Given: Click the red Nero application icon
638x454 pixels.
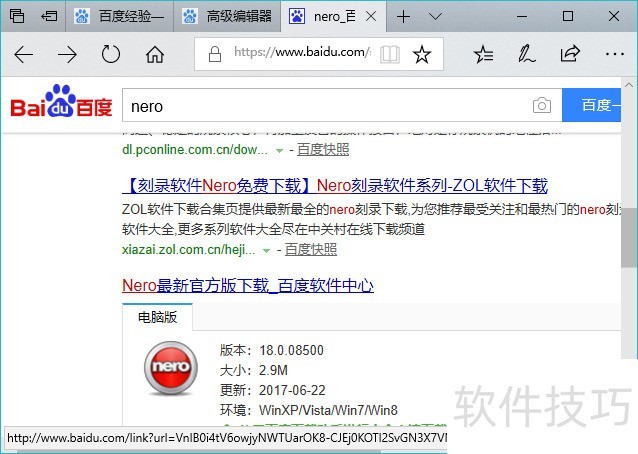Looking at the screenshot, I should [x=171, y=368].
